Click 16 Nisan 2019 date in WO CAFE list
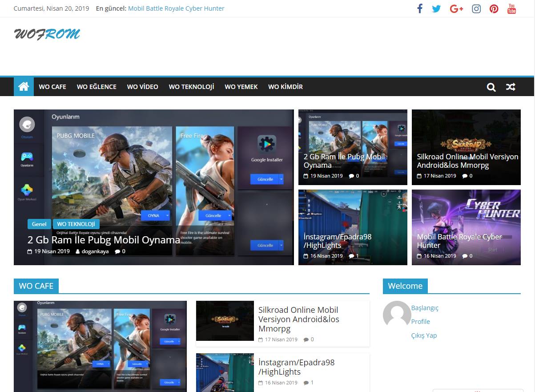The width and height of the screenshot is (535, 392). pos(278,383)
